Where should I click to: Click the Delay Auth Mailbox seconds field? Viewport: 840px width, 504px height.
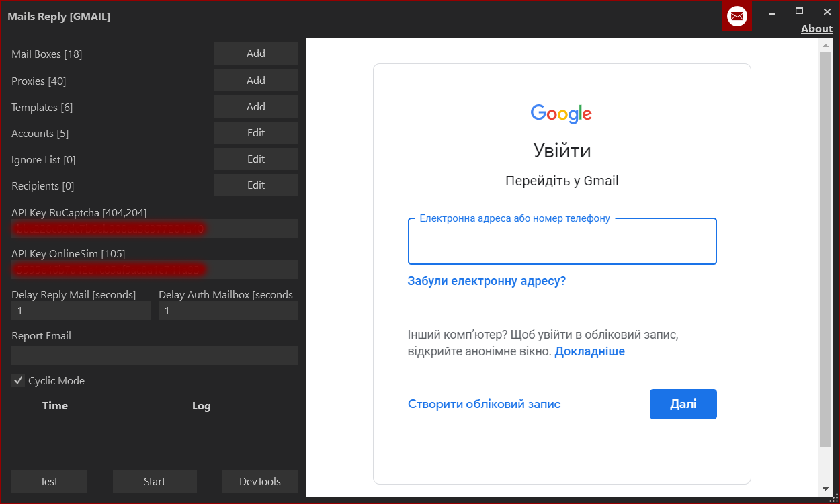[x=228, y=310]
